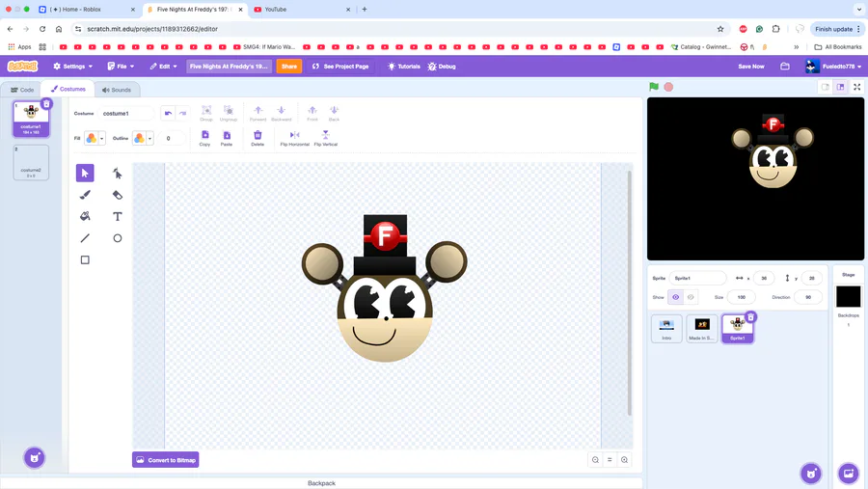The height and width of the screenshot is (489, 868).
Task: Select the costume2 thumbnail
Action: (31, 162)
